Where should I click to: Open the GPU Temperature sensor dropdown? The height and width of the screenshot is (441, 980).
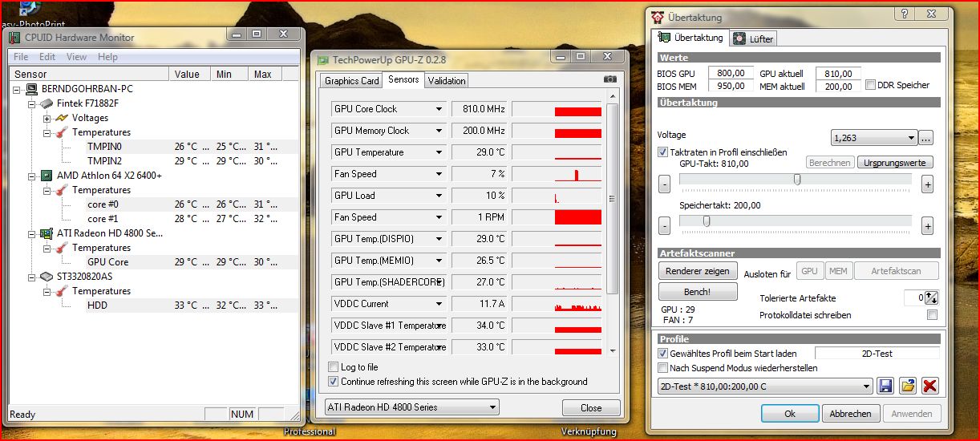439,152
